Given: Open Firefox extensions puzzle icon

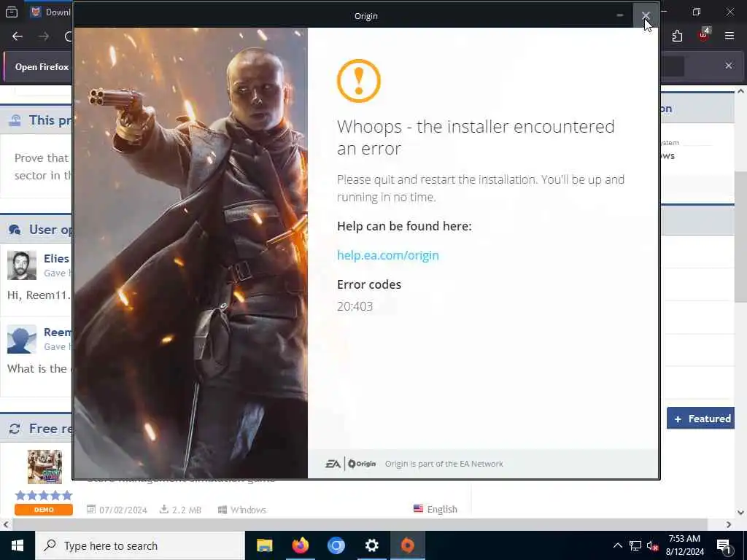Looking at the screenshot, I should click(x=677, y=36).
